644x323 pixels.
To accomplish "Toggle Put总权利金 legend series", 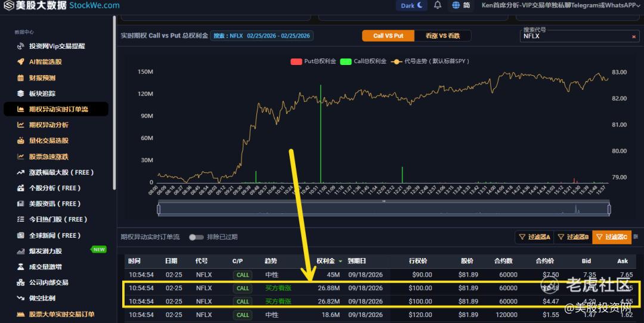I will 313,61.
